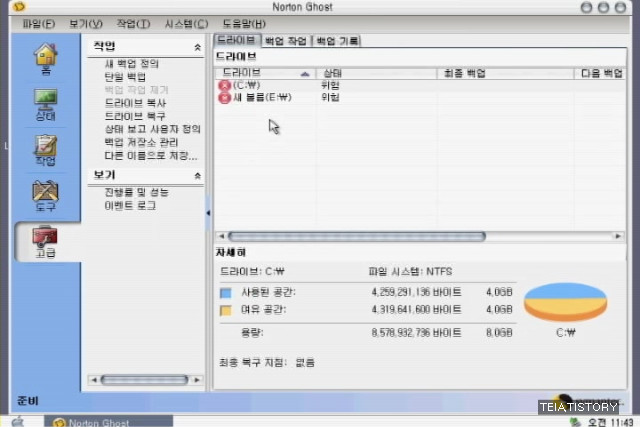Click the 준비 status bar text

point(28,401)
